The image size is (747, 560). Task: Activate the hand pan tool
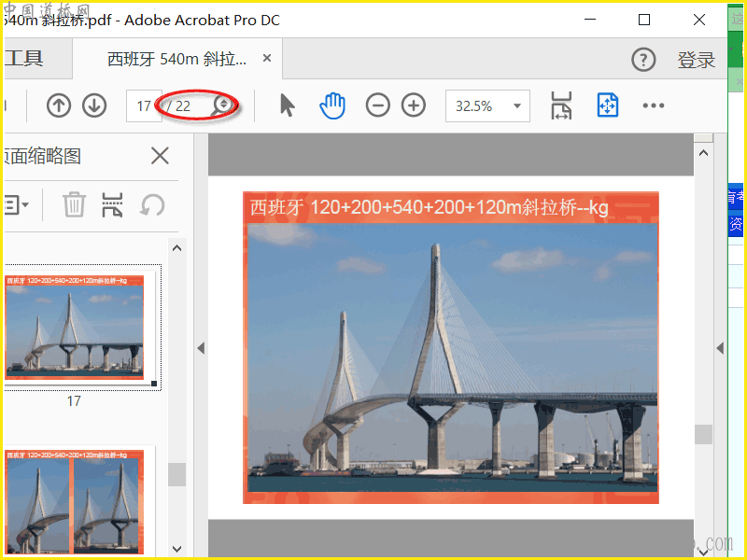[x=332, y=105]
